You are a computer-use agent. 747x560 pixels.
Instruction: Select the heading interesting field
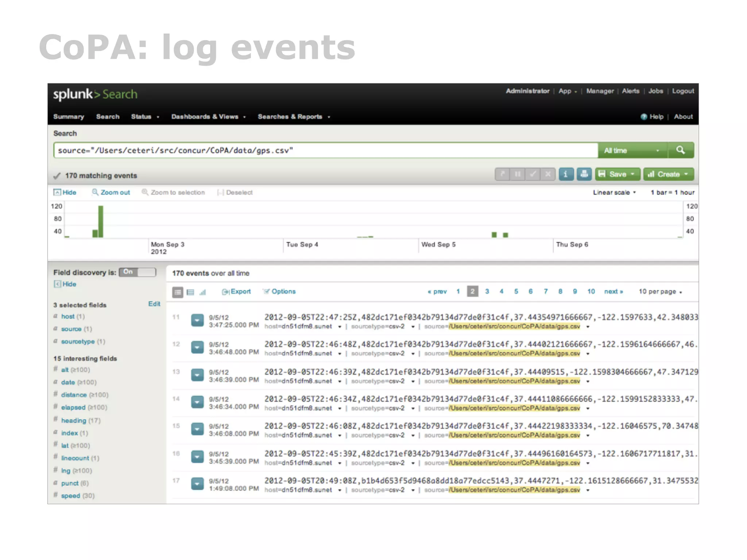74,421
